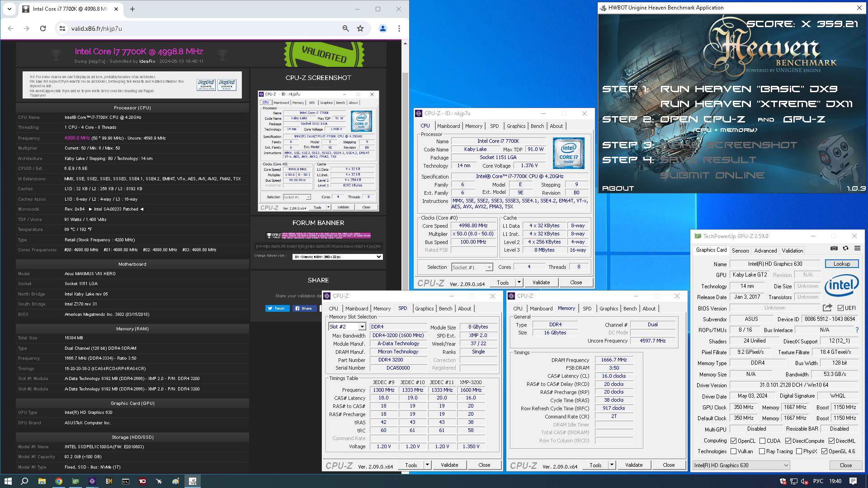Viewport: 868px width, 488px height.
Task: Expand Tools arrow in CPU-Z Memory window
Action: (x=612, y=465)
